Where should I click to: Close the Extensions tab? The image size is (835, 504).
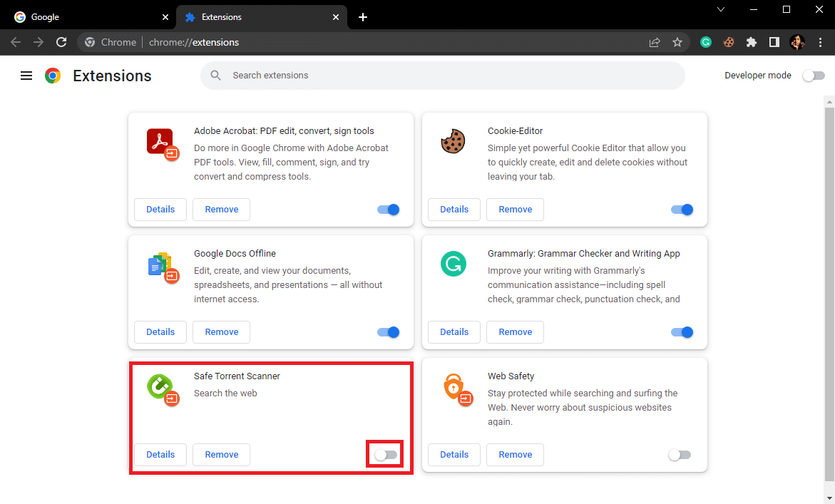pyautogui.click(x=335, y=17)
